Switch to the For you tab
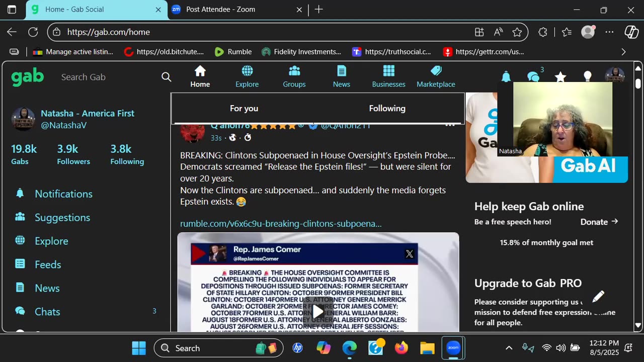 244,108
